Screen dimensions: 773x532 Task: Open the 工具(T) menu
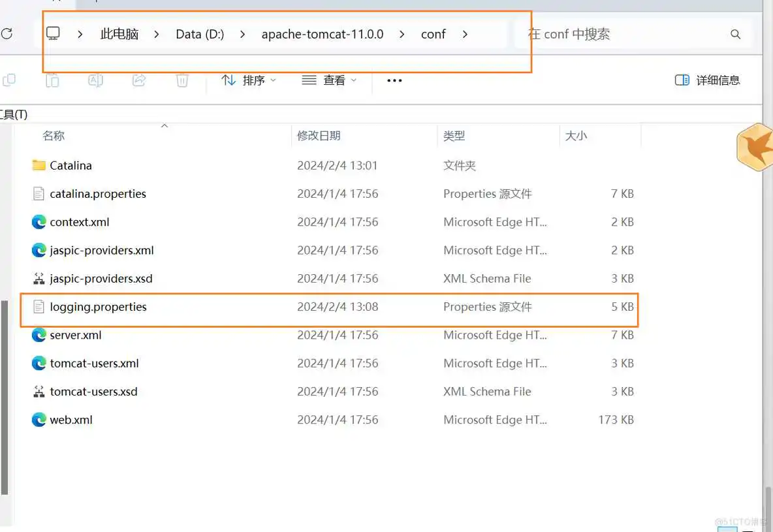pos(14,114)
